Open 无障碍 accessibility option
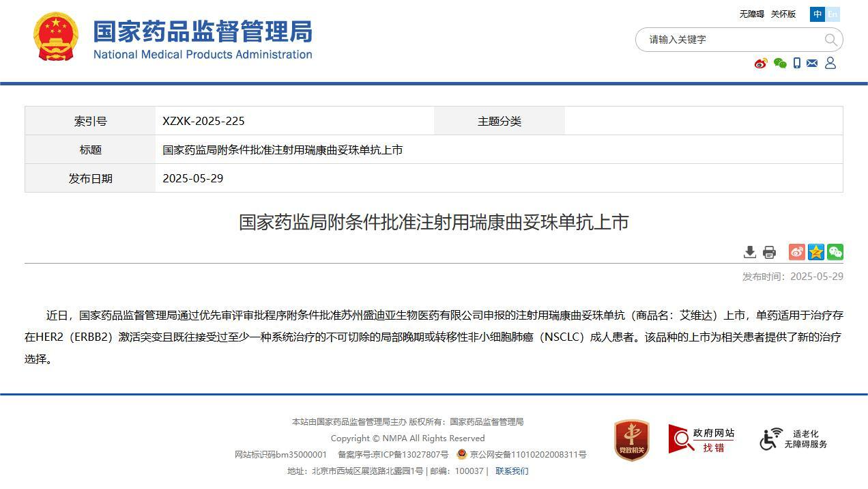 tap(752, 14)
